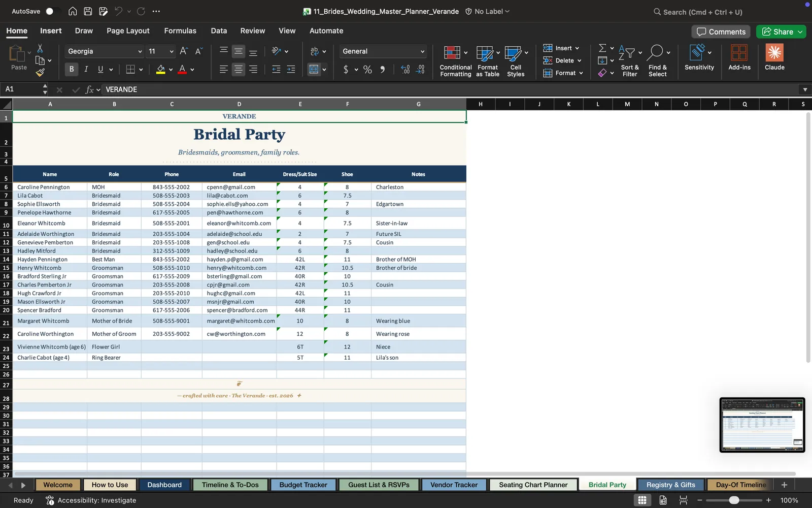Image resolution: width=812 pixels, height=508 pixels.
Task: Toggle Italic formatting
Action: pyautogui.click(x=86, y=69)
